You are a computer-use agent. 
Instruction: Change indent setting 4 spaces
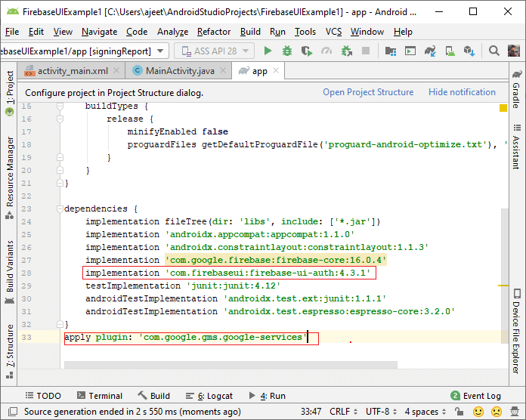425,411
